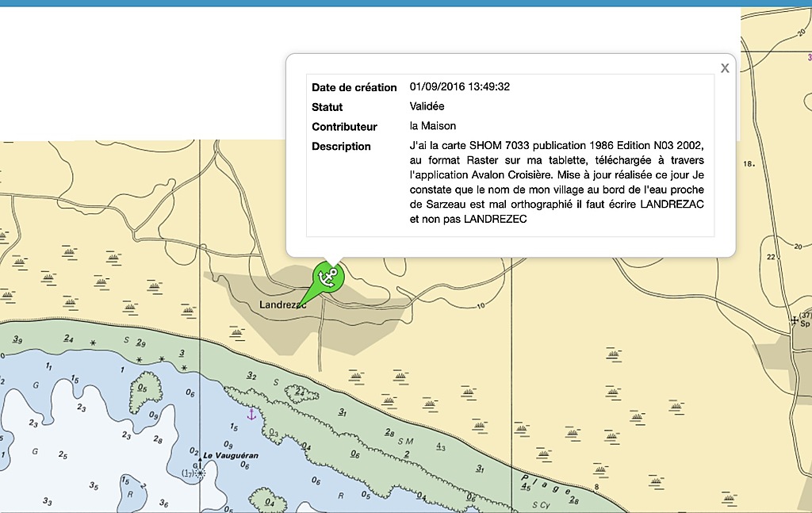Click the Contributeur field label
The height and width of the screenshot is (513, 812).
pyautogui.click(x=344, y=127)
